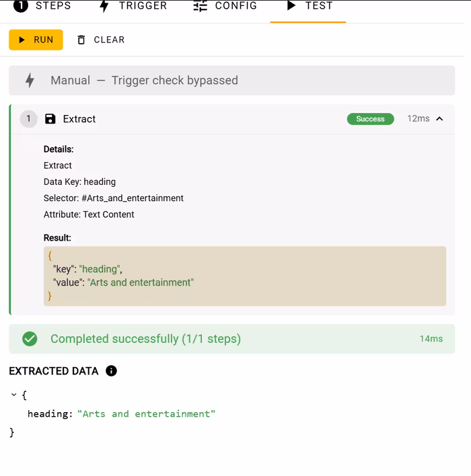Click the green Success badge
The height and width of the screenshot is (476, 471).
[x=371, y=119]
